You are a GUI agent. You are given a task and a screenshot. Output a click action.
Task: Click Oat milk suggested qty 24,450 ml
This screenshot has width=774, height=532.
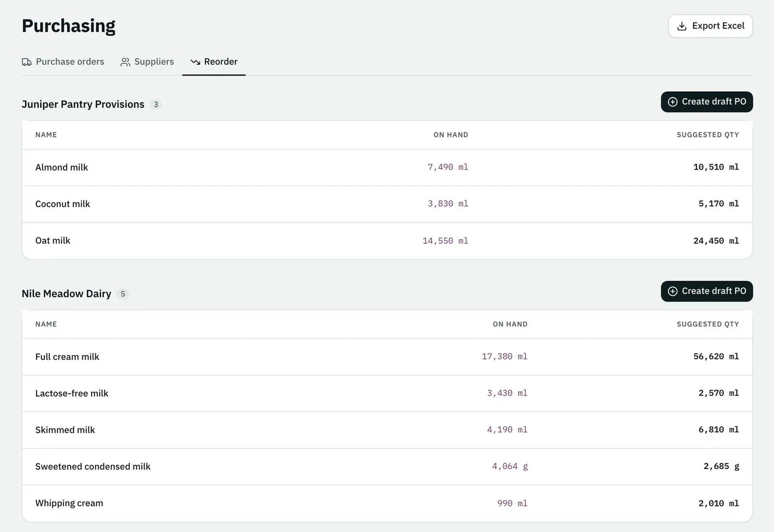pos(716,241)
